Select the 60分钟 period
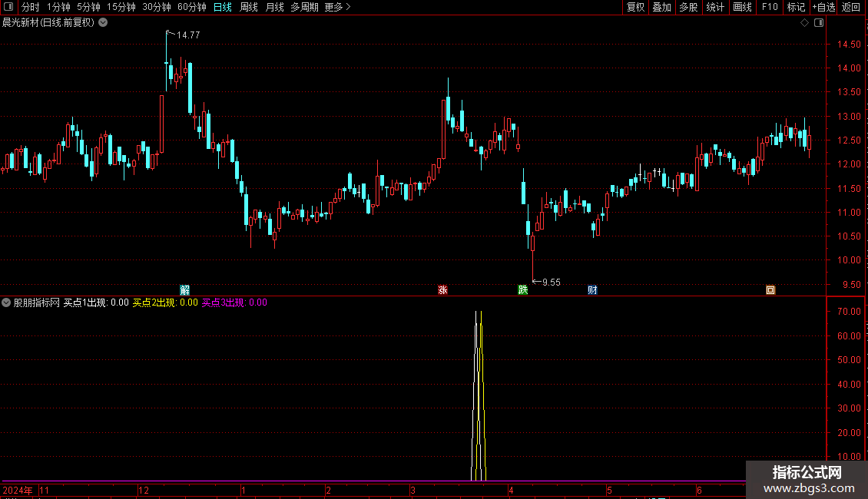Screen dimensions: 868x499 click(x=192, y=7)
